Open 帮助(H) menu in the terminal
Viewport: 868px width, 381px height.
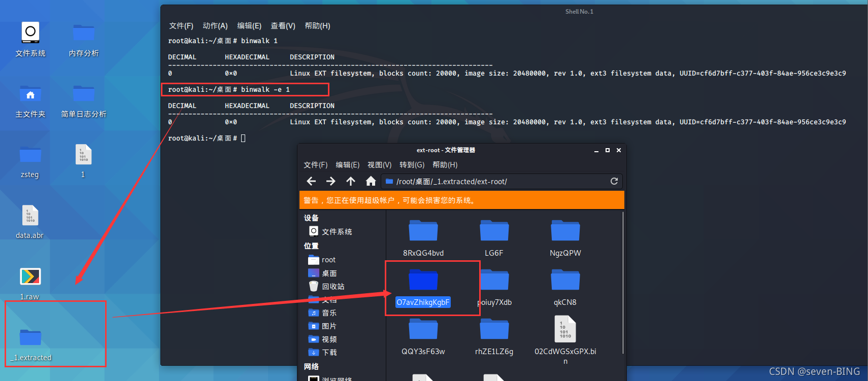(317, 26)
